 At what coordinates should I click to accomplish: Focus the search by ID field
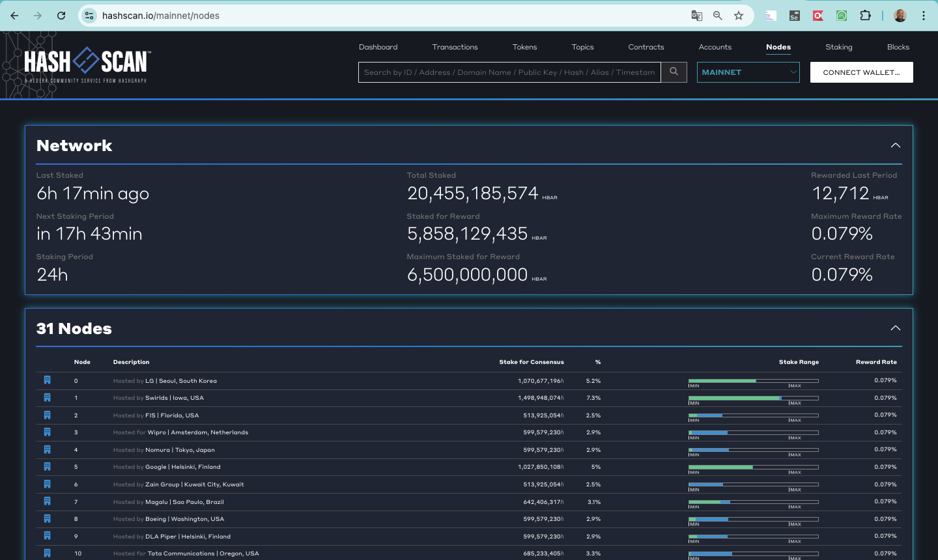click(509, 72)
